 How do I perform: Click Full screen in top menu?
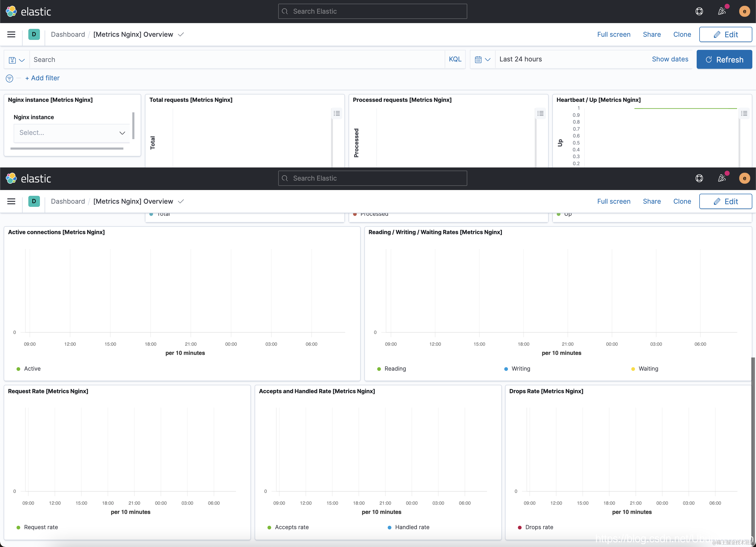pyautogui.click(x=613, y=34)
